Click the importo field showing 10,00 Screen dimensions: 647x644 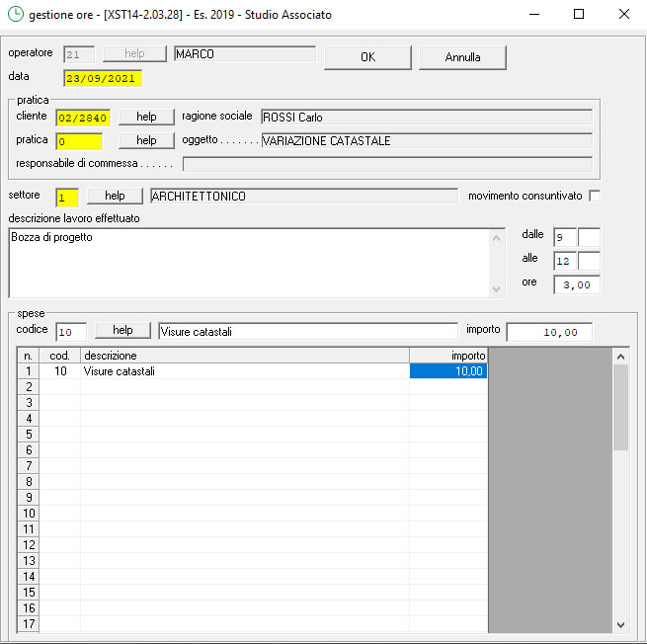coord(549,332)
